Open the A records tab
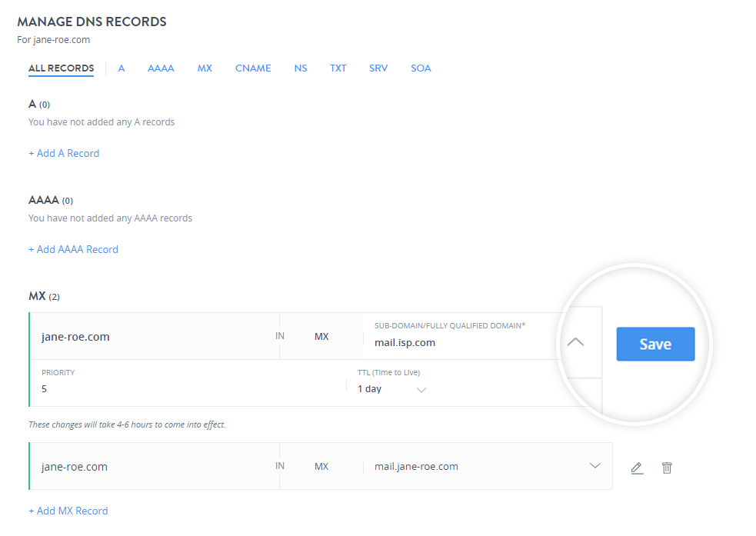The height and width of the screenshot is (536, 756). click(122, 68)
